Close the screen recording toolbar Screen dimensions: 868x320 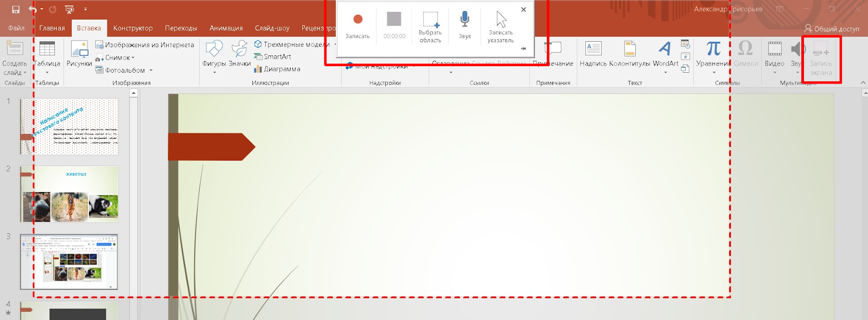click(x=524, y=9)
